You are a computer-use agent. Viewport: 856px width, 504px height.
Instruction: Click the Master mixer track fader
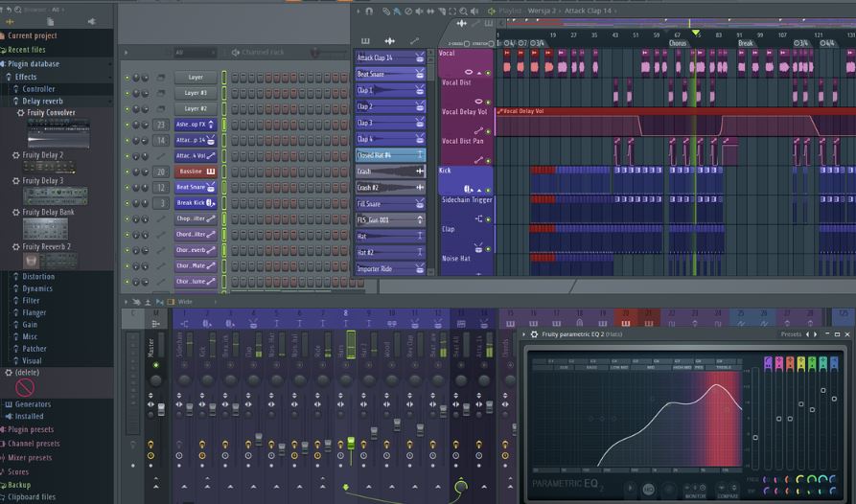161,410
